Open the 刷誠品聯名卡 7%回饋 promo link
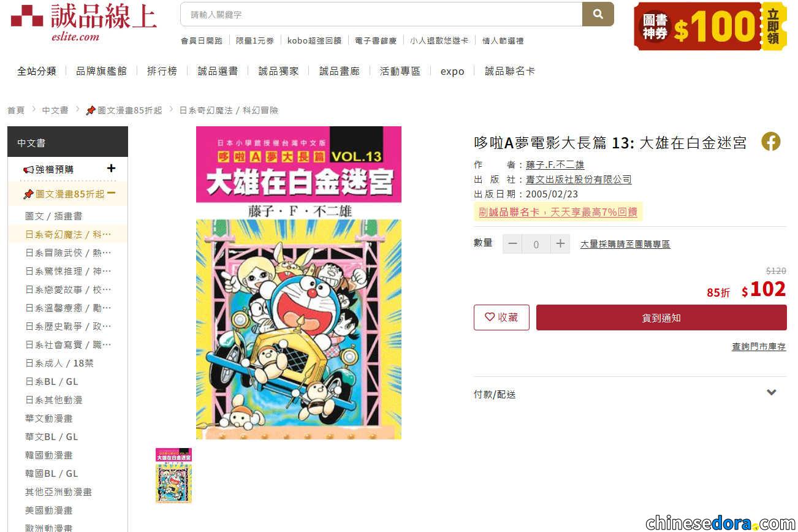Viewport: 798px width, 532px height. click(x=558, y=212)
